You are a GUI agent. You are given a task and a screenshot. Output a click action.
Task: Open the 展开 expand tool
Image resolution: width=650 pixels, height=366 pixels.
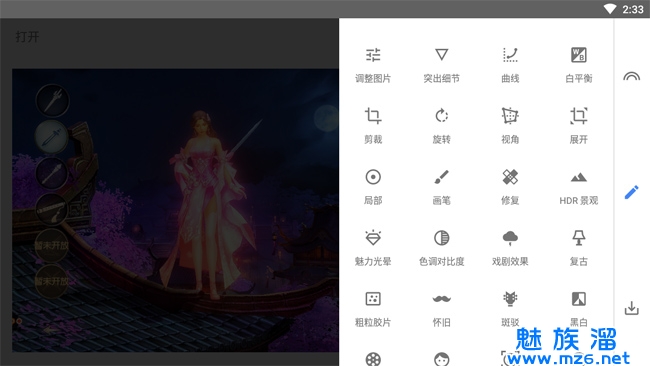coord(579,126)
